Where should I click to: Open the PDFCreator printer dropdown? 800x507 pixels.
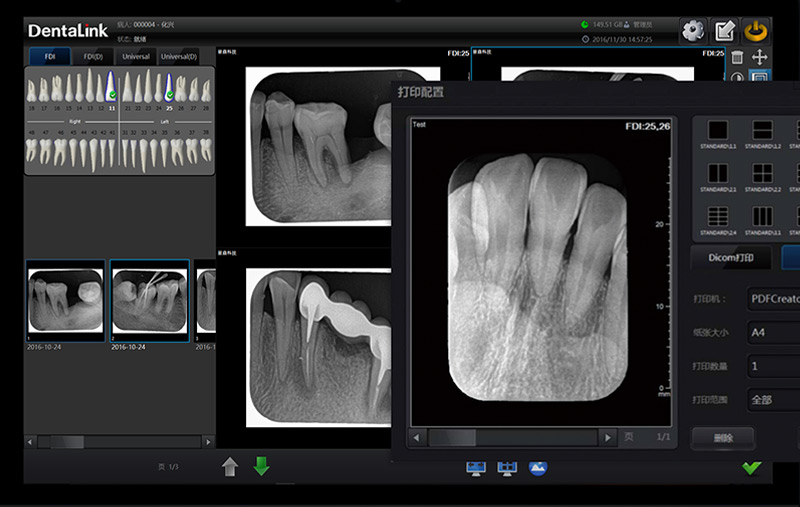tap(773, 298)
